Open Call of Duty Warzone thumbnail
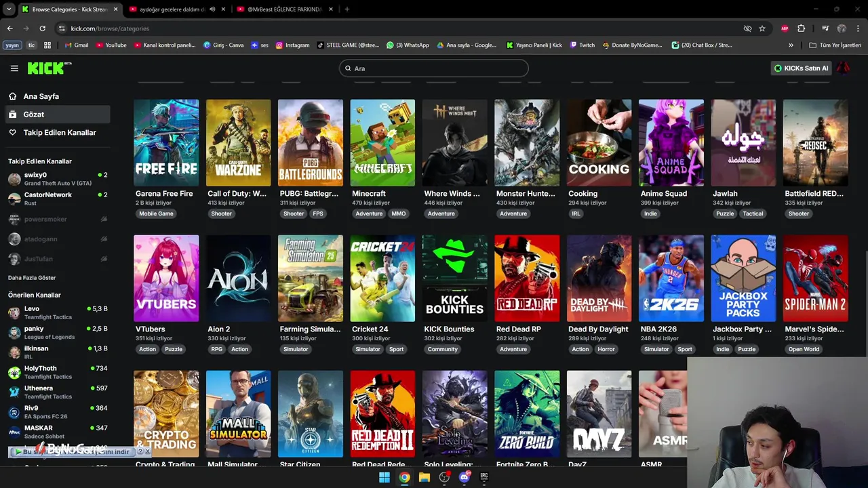 238,143
